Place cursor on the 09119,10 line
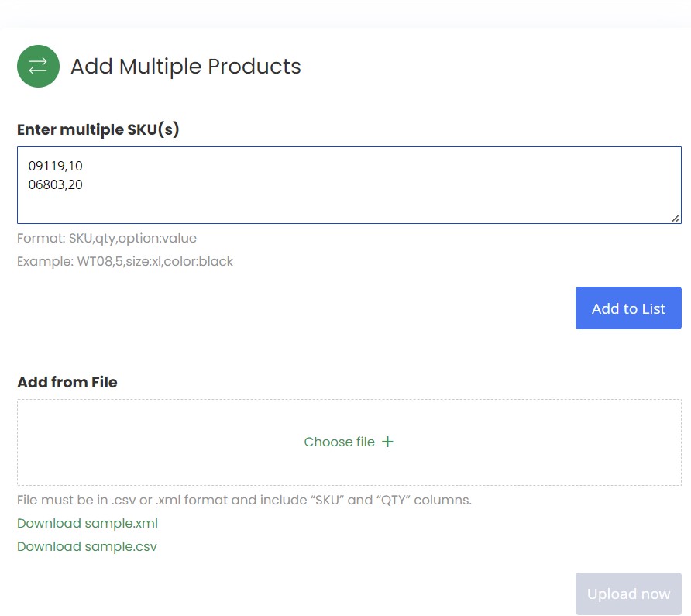This screenshot has width=691, height=616. (55, 166)
